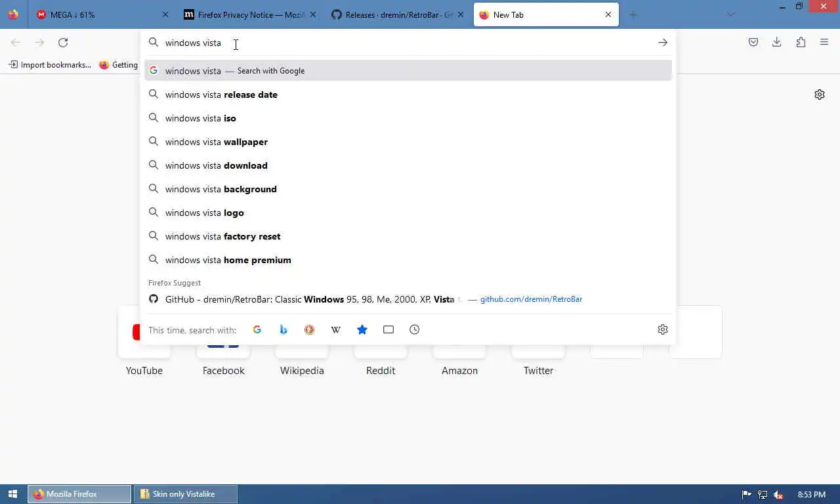Search this time with Google
Screen dimensions: 840x504
click(257, 329)
